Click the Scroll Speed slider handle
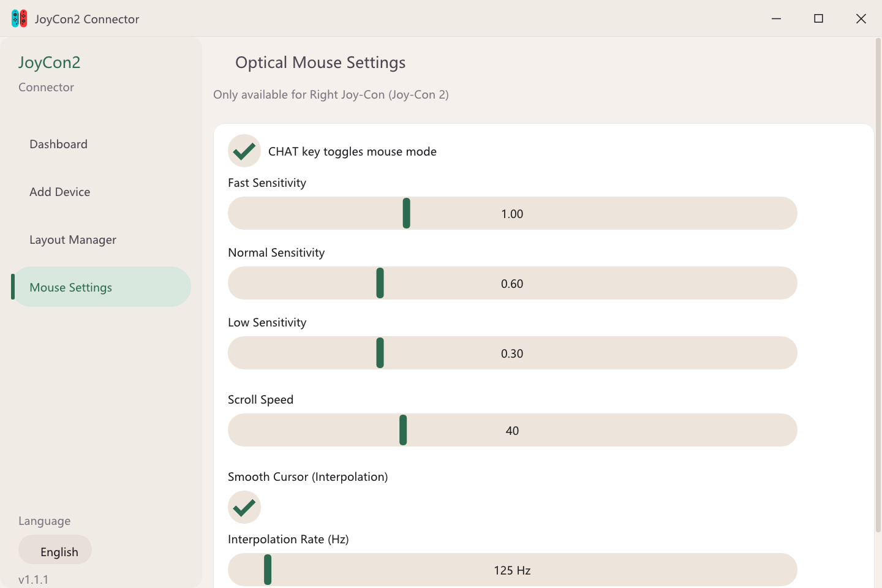The width and height of the screenshot is (882, 588). (403, 430)
